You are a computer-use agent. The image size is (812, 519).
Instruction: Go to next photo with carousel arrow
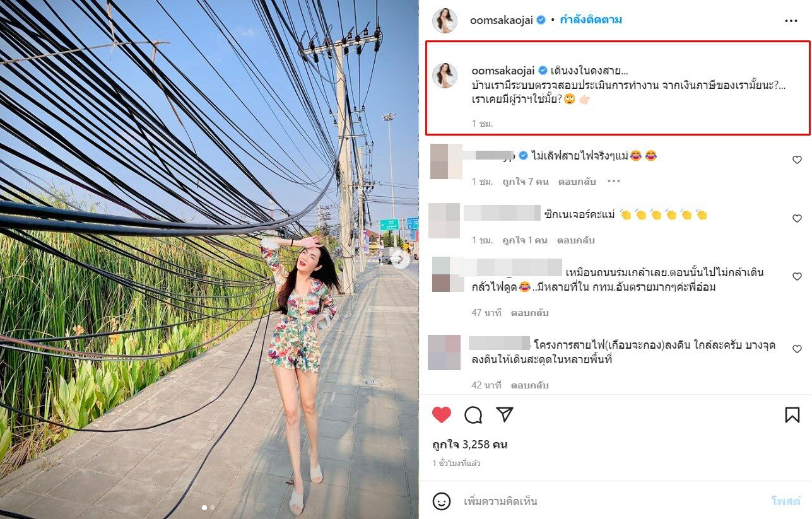coord(400,259)
